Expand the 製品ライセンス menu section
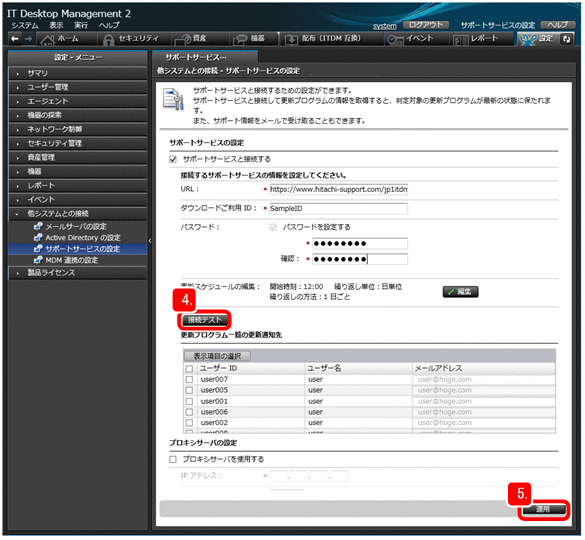Screen dimensions: 585x540 click(78, 273)
